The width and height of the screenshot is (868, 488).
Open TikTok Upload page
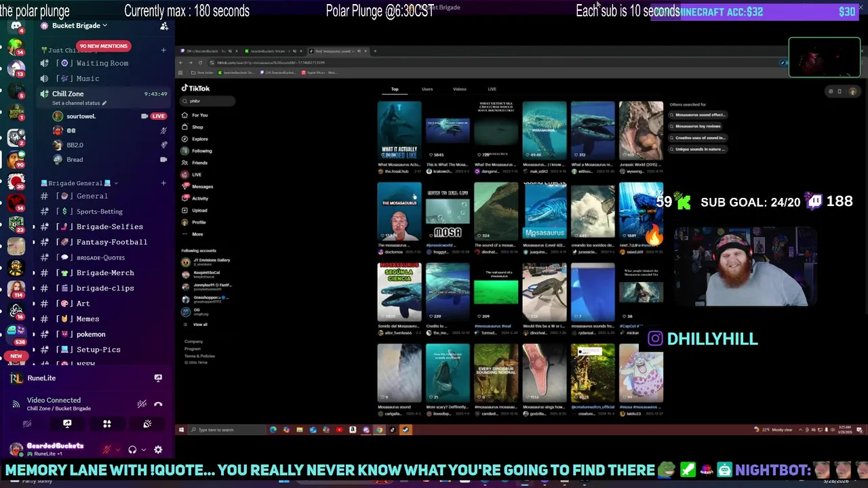click(x=195, y=210)
